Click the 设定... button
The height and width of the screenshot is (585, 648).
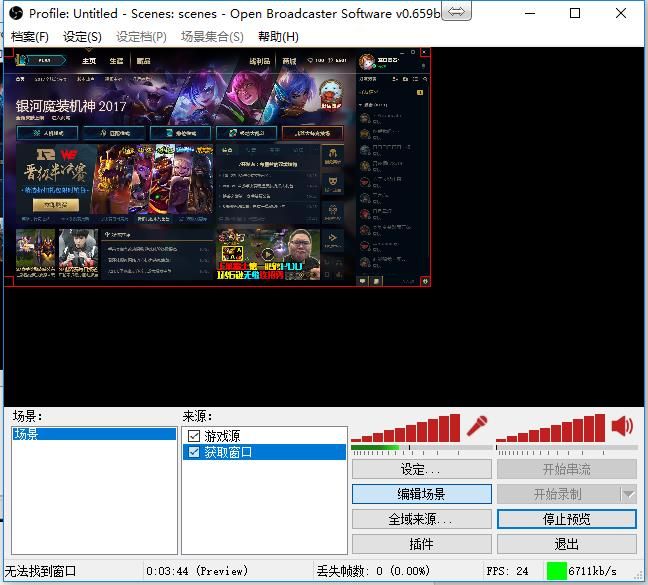[422, 469]
